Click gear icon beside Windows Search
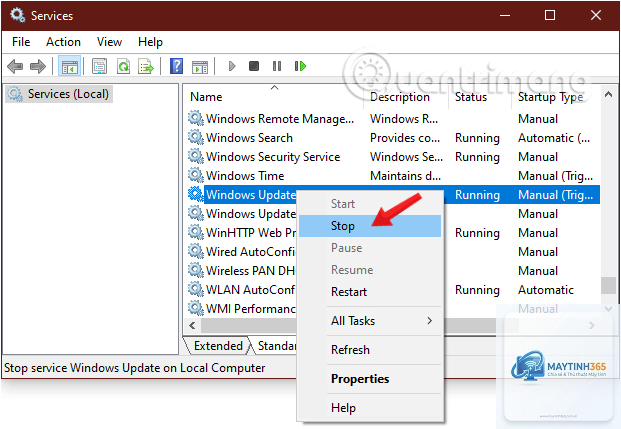Image resolution: width=621 pixels, height=429 pixels. point(196,137)
